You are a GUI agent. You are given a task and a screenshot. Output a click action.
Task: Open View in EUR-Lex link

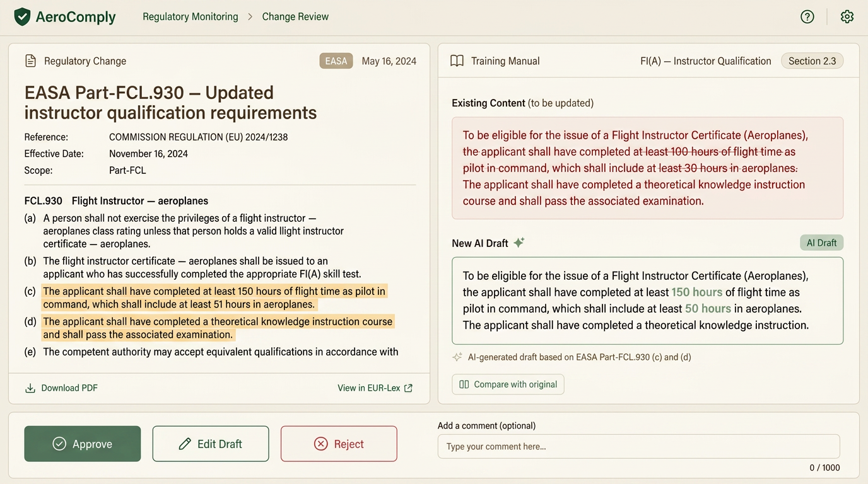point(375,388)
